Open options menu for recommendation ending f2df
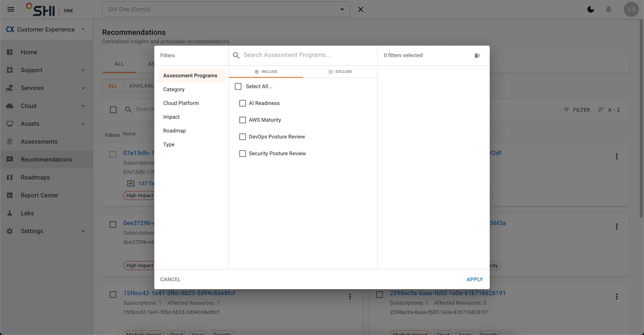644x335 pixels. (x=617, y=156)
